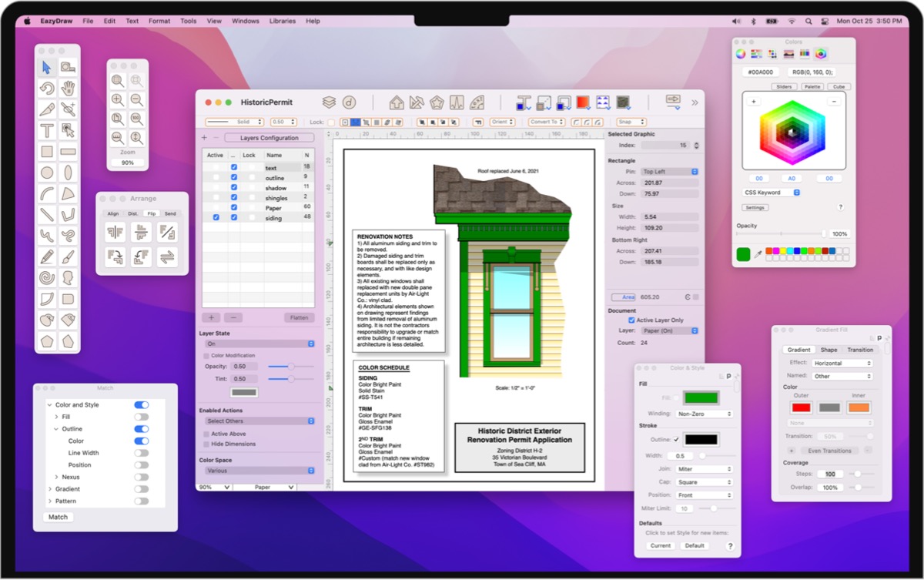This screenshot has width=924, height=580.
Task: Pick the hand pan tool
Action: (x=69, y=88)
